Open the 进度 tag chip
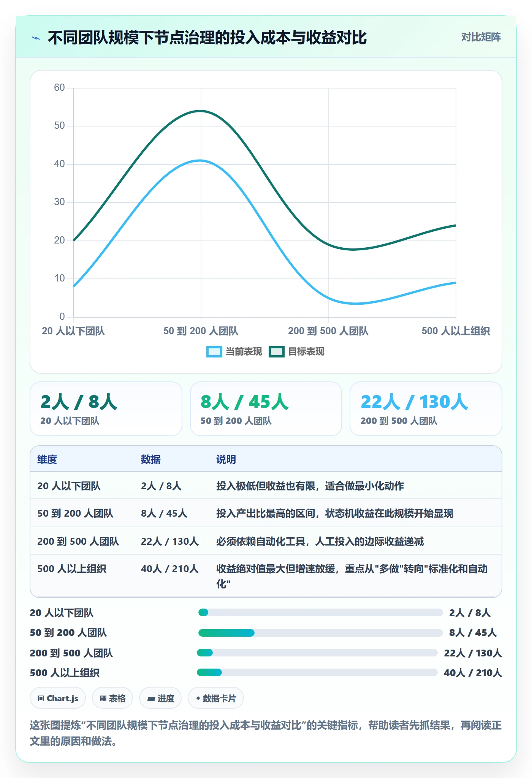The image size is (532, 778). pos(160,698)
